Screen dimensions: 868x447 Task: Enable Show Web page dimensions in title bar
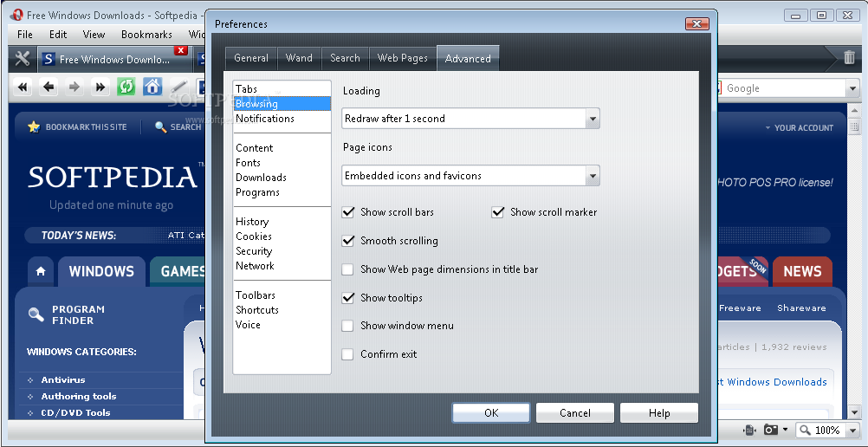pyautogui.click(x=347, y=269)
